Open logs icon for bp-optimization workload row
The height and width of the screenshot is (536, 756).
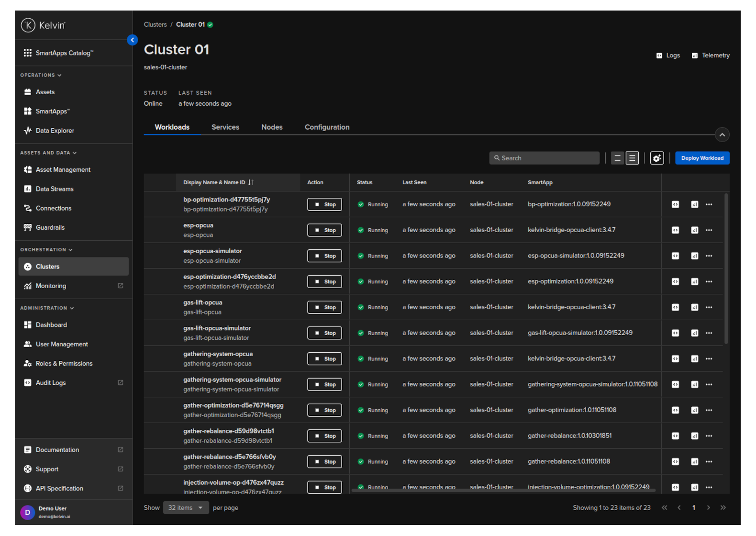click(x=675, y=204)
